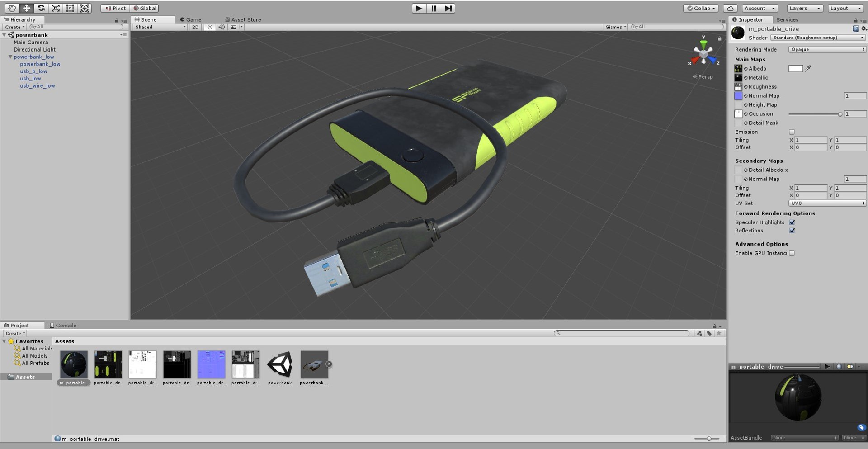Viewport: 868px width, 449px height.
Task: Select the Move tool
Action: coord(27,8)
